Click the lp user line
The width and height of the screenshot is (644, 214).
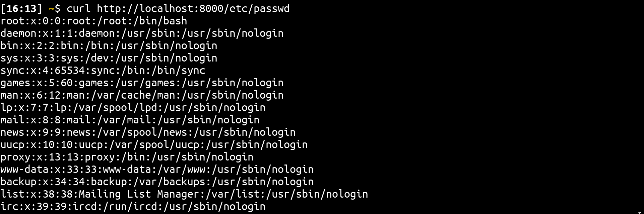[x=133, y=108]
